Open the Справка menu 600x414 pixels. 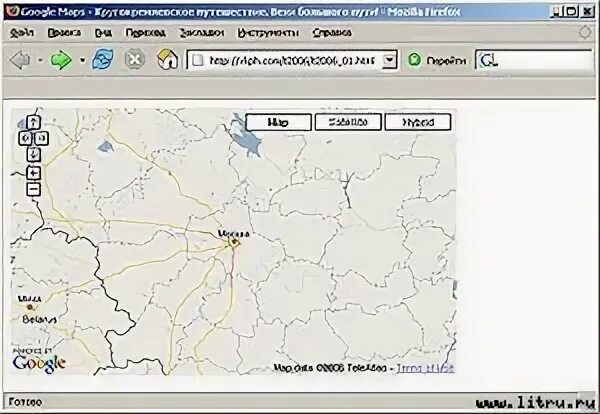pyautogui.click(x=332, y=33)
